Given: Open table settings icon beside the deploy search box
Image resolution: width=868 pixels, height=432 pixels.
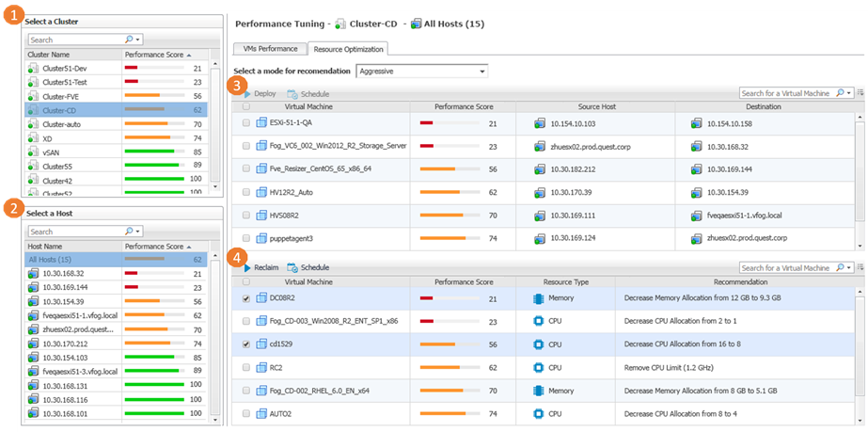Looking at the screenshot, I should coord(860,93).
